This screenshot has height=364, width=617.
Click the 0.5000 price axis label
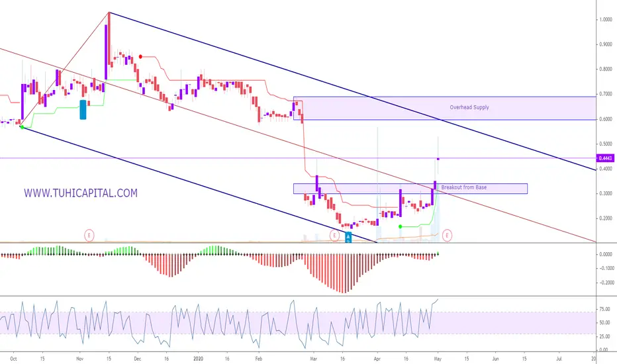click(606, 144)
